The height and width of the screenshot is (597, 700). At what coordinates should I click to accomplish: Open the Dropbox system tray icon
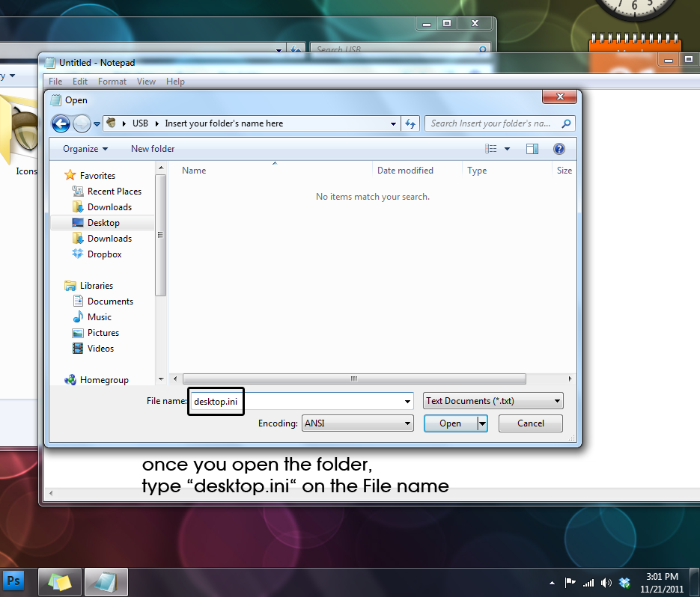(x=624, y=582)
